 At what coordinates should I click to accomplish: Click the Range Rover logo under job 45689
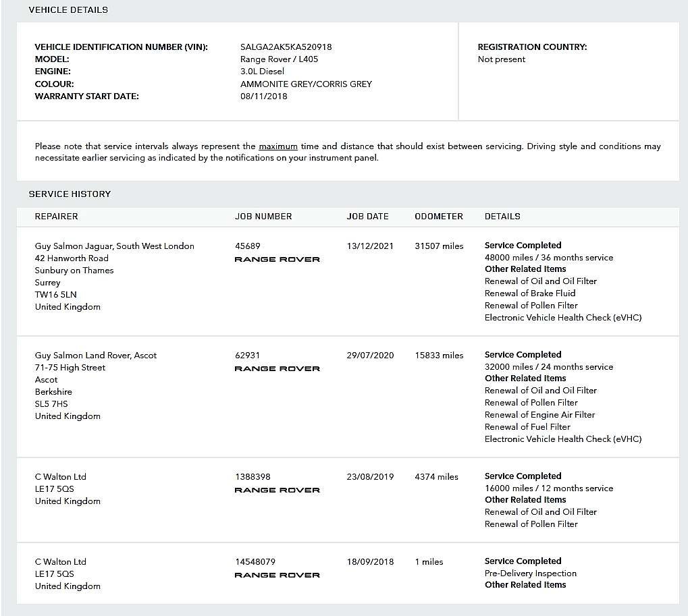(x=277, y=260)
